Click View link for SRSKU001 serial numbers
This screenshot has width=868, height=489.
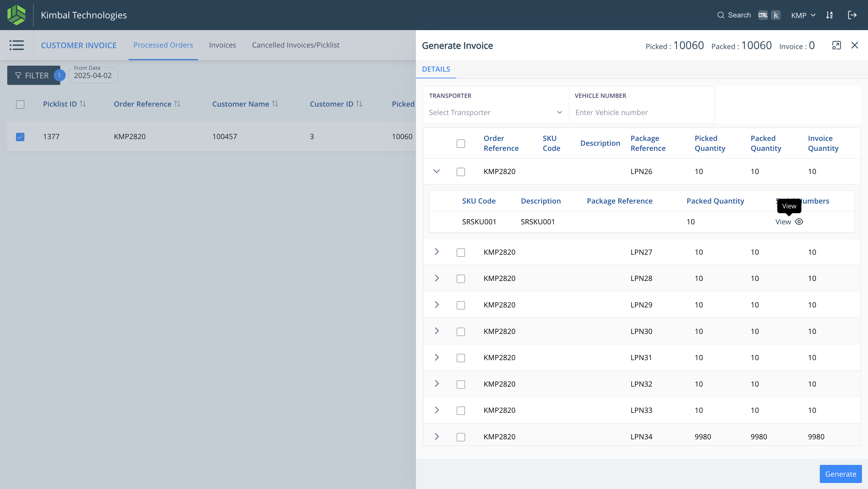[783, 222]
